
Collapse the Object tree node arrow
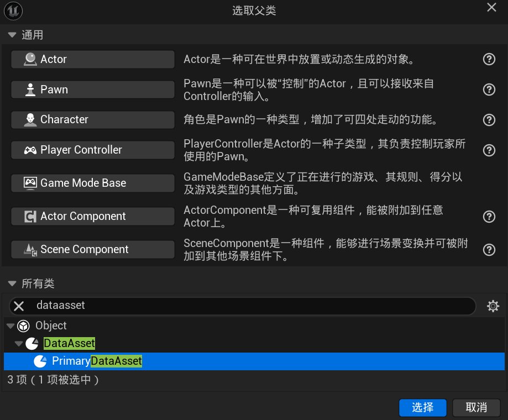pyautogui.click(x=10, y=326)
